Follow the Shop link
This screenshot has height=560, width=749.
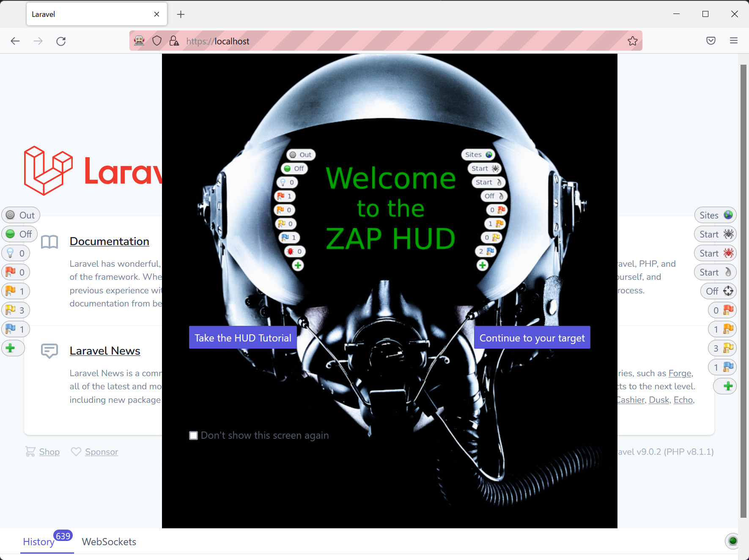49,452
